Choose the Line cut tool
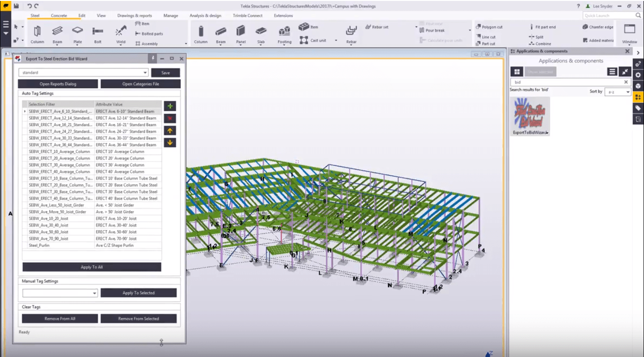 pos(485,37)
